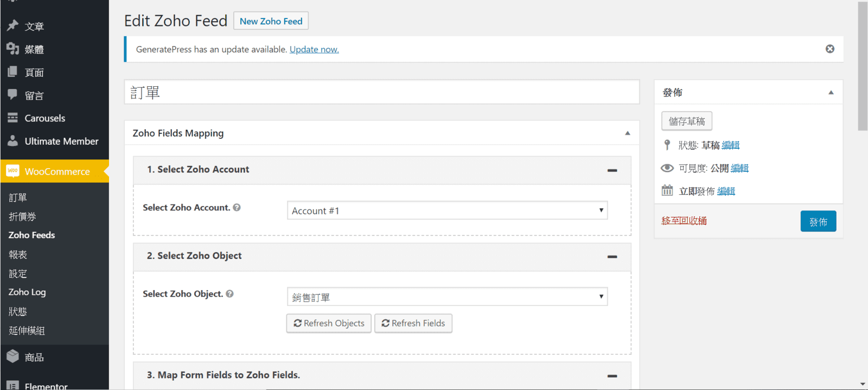The width and height of the screenshot is (868, 390).
Task: Click the comment bubble icon beside 留言
Action: click(x=12, y=94)
